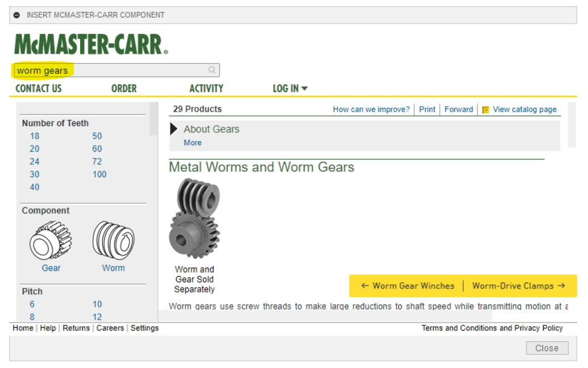Click the Forward link
Screen dimensions: 588x368
pyautogui.click(x=458, y=110)
